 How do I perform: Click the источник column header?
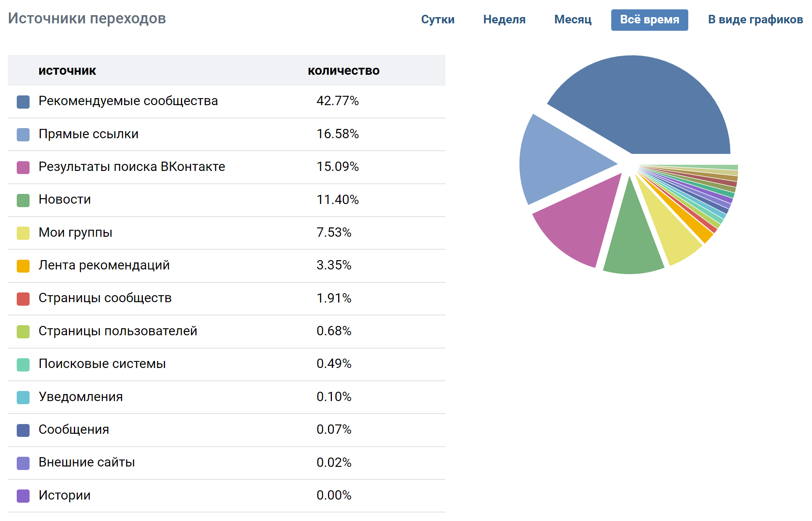coord(67,70)
